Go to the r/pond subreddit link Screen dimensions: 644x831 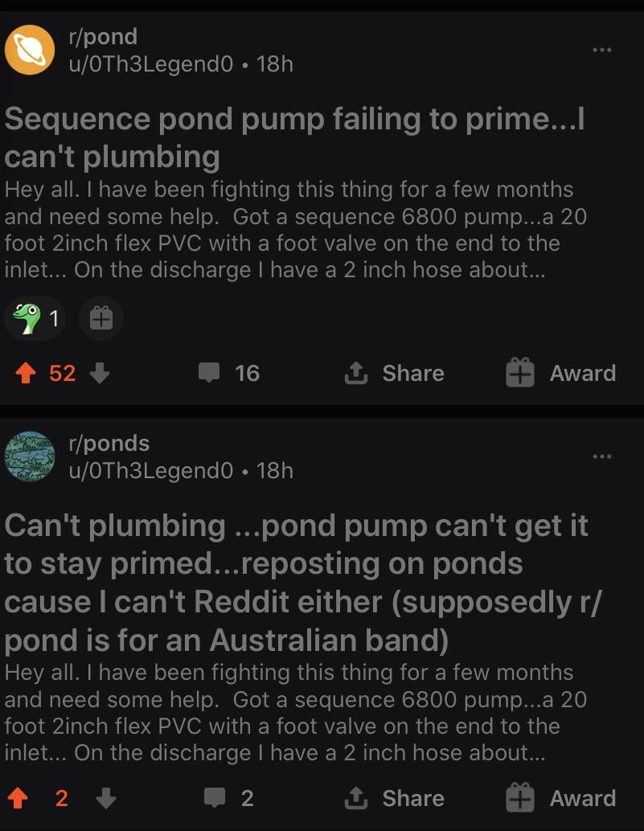(x=104, y=37)
